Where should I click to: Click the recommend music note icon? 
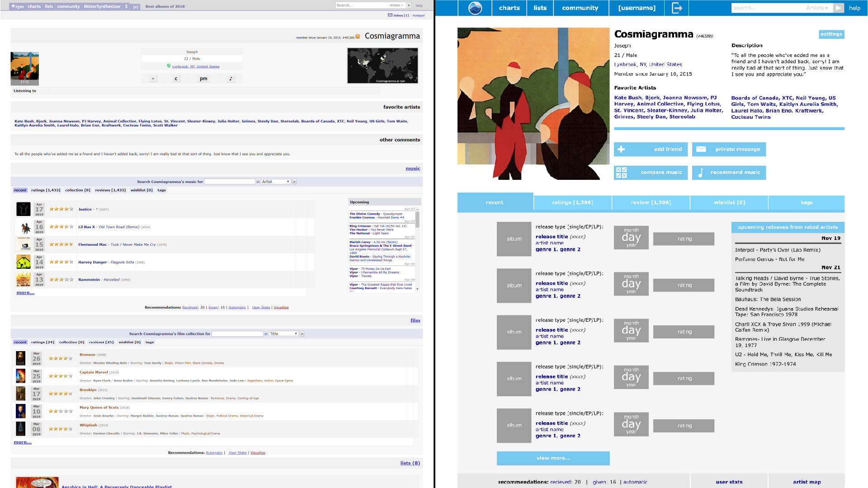click(x=700, y=172)
